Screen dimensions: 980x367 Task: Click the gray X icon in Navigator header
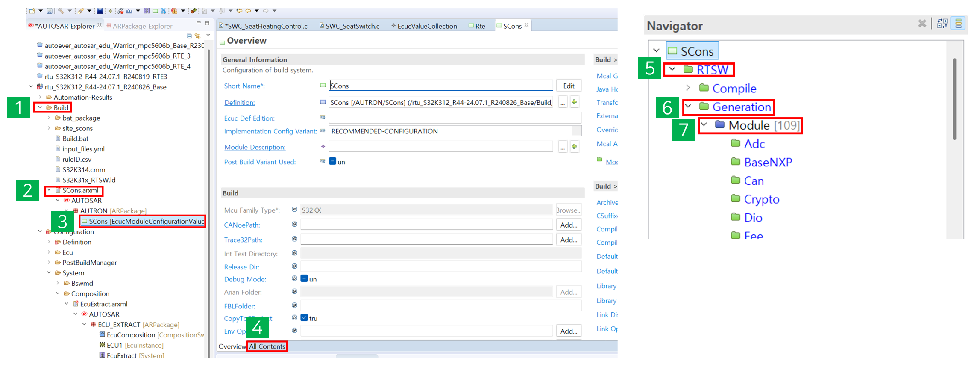[922, 24]
